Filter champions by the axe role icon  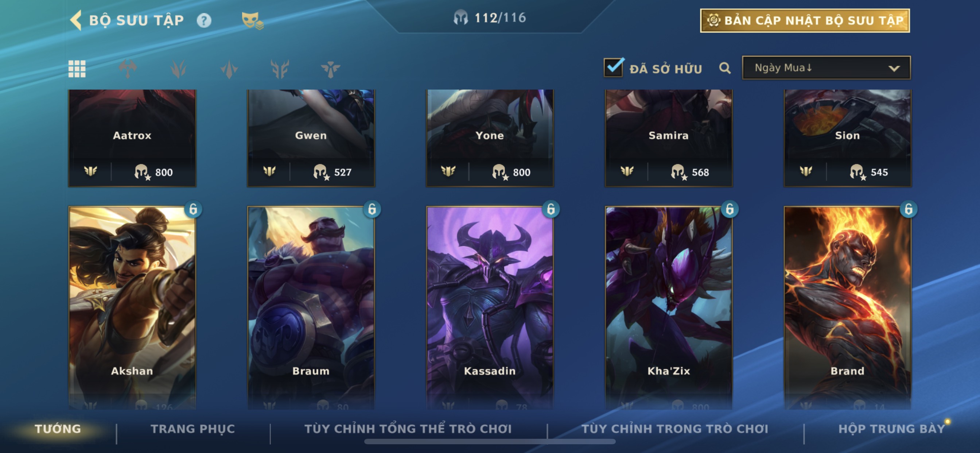(128, 69)
